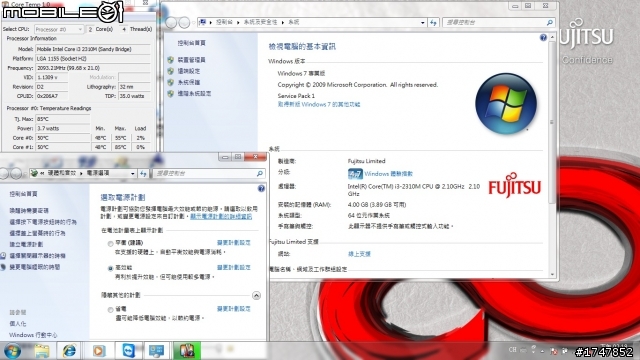Open Windows Media Player taskbar icon

[99, 351]
